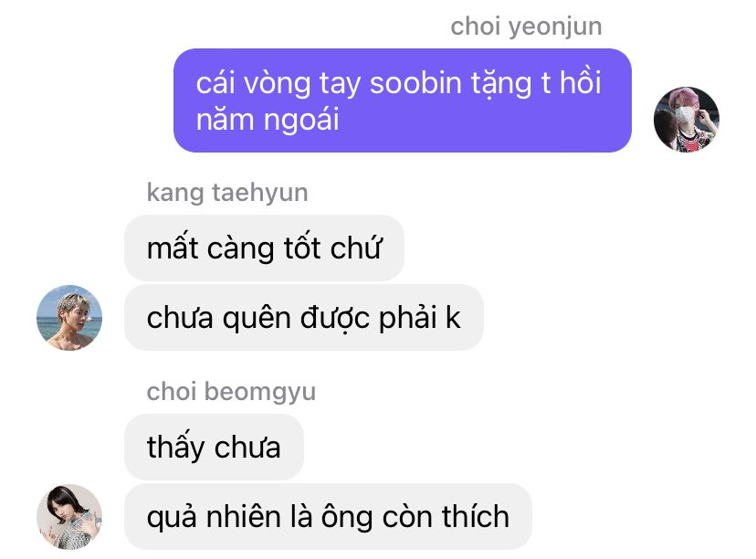756x559 pixels.
Task: Click the sender name choi beomgyu
Action: click(x=231, y=391)
